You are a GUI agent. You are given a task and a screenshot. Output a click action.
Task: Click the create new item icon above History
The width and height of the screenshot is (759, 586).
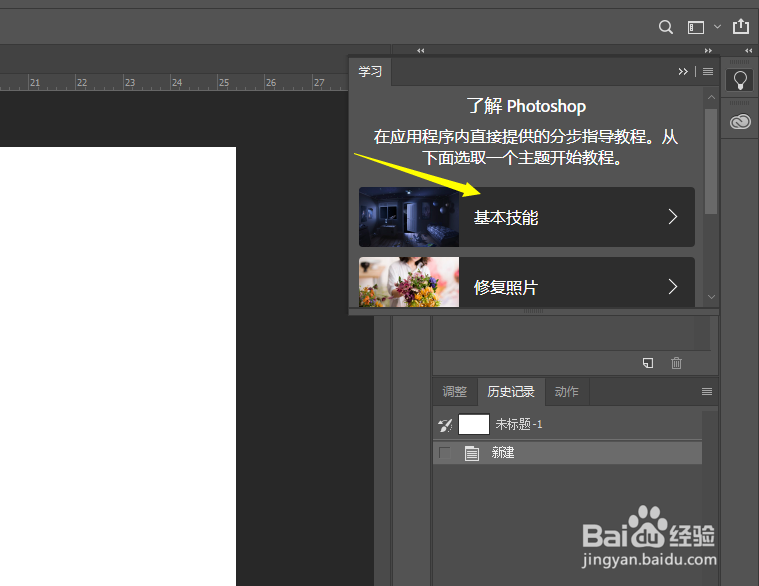(x=648, y=363)
